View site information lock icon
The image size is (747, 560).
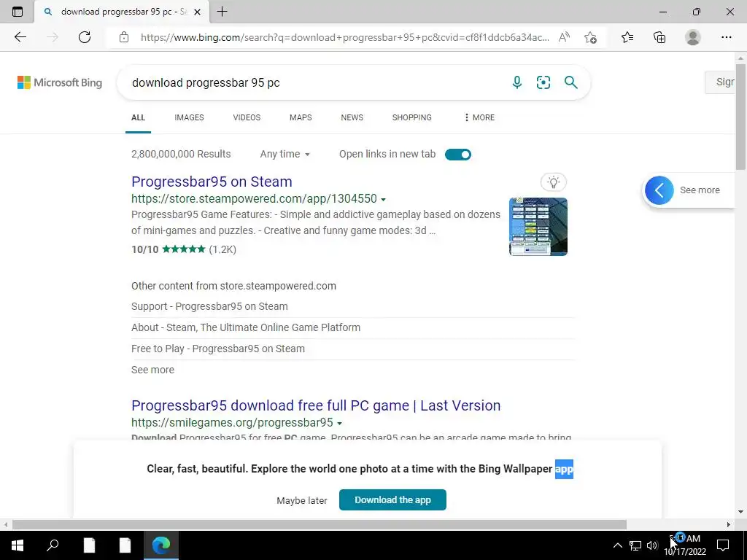(124, 37)
